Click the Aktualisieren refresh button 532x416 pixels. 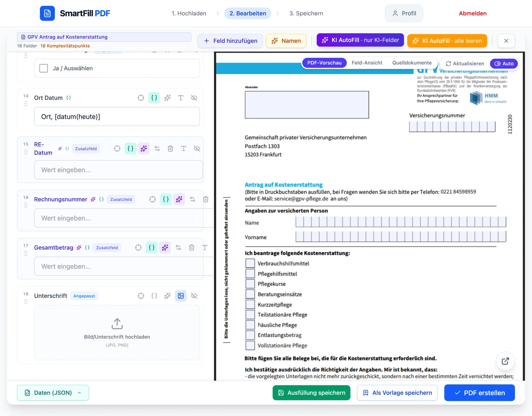pos(465,64)
